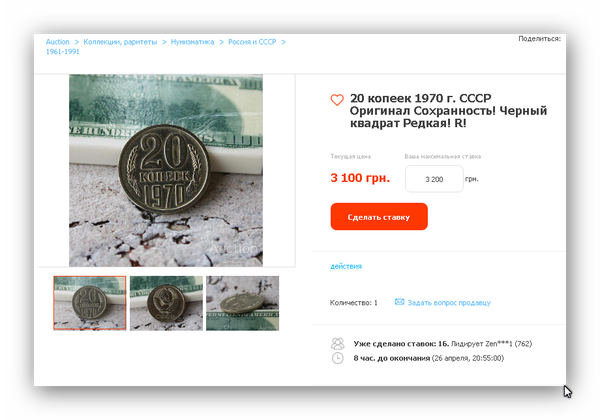Navigate to Россия и СССР breadcrumb
The height and width of the screenshot is (420, 600).
(x=252, y=42)
